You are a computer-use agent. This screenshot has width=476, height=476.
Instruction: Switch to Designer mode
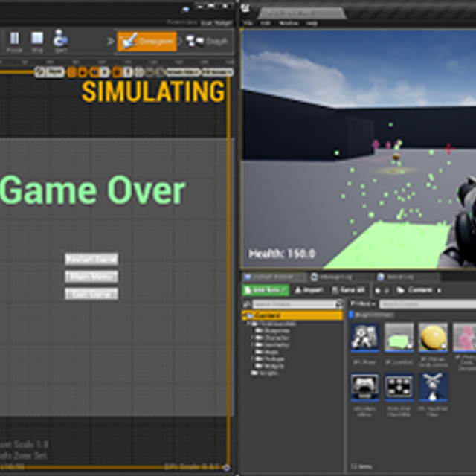point(147,41)
